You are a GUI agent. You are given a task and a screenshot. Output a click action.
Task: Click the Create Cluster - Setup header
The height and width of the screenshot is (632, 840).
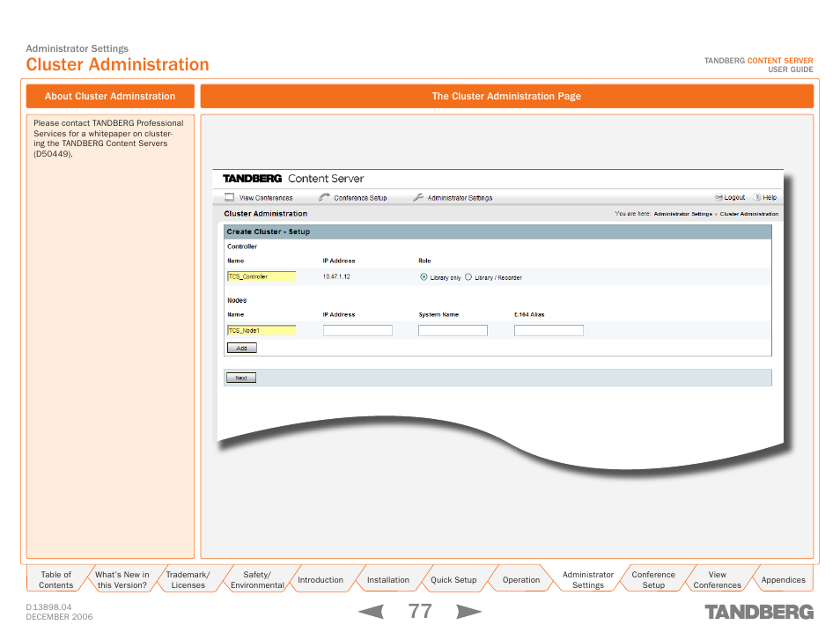[497, 231]
